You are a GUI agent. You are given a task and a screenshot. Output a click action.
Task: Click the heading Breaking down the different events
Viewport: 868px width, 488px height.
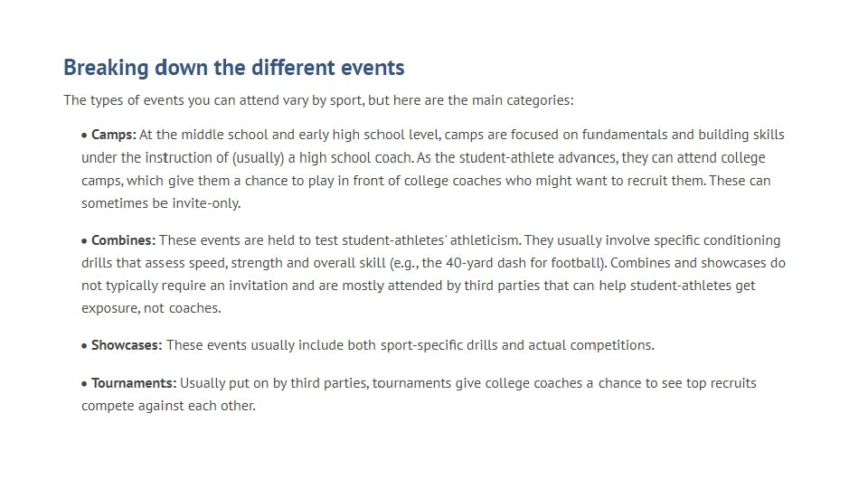click(233, 68)
